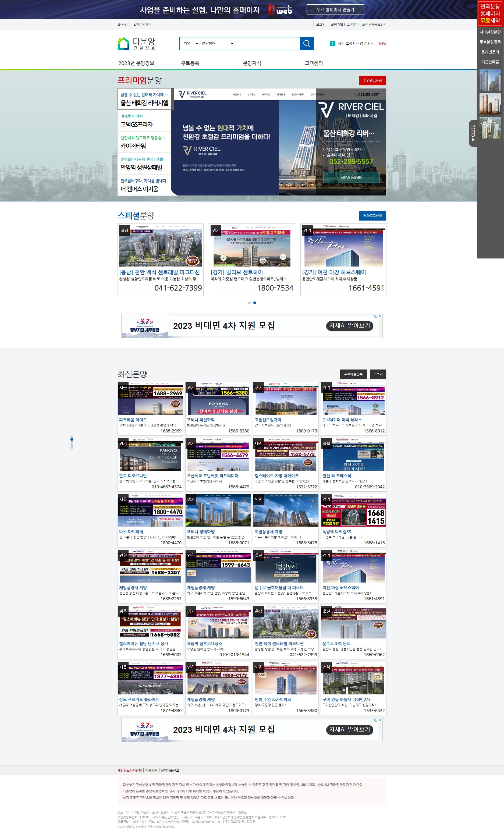Click VIEW MORE on River Ciel banner

(351, 178)
